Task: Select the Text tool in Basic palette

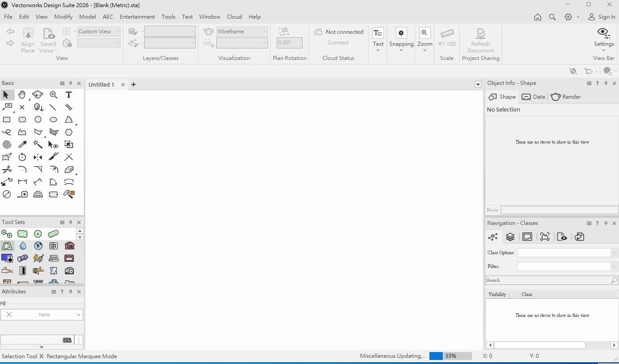Action: pos(69,95)
